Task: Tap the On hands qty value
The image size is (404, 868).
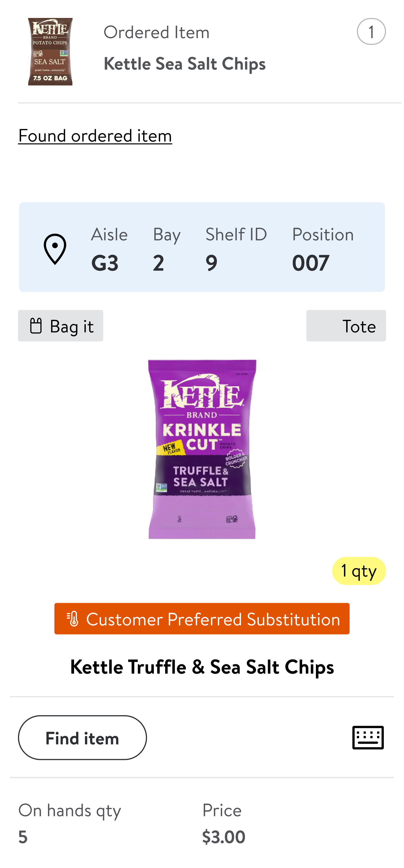Action: tap(23, 837)
